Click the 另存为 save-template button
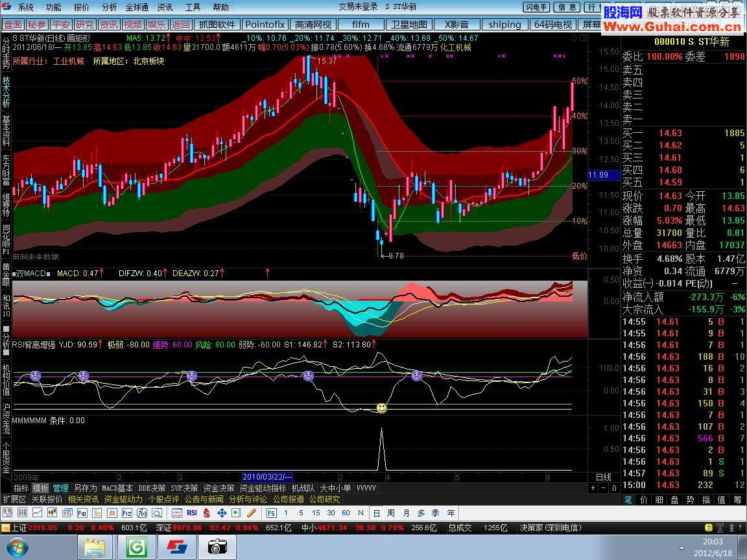 pyautogui.click(x=86, y=488)
